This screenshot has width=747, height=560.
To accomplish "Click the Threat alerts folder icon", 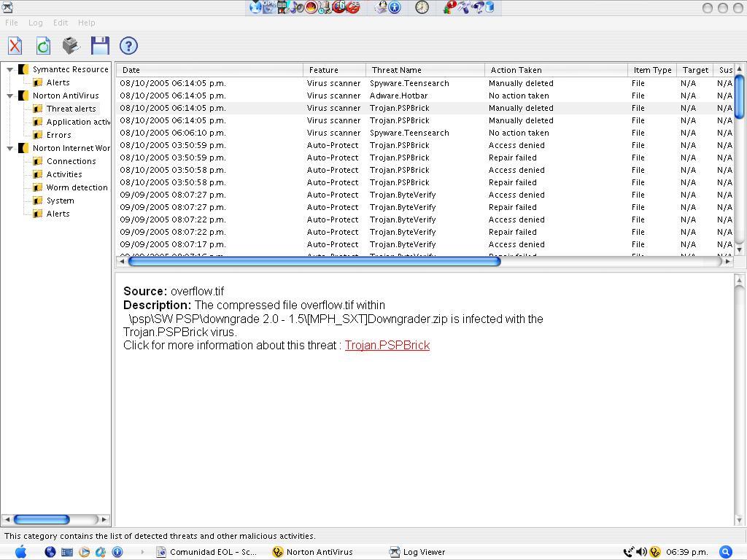I will tap(38, 109).
